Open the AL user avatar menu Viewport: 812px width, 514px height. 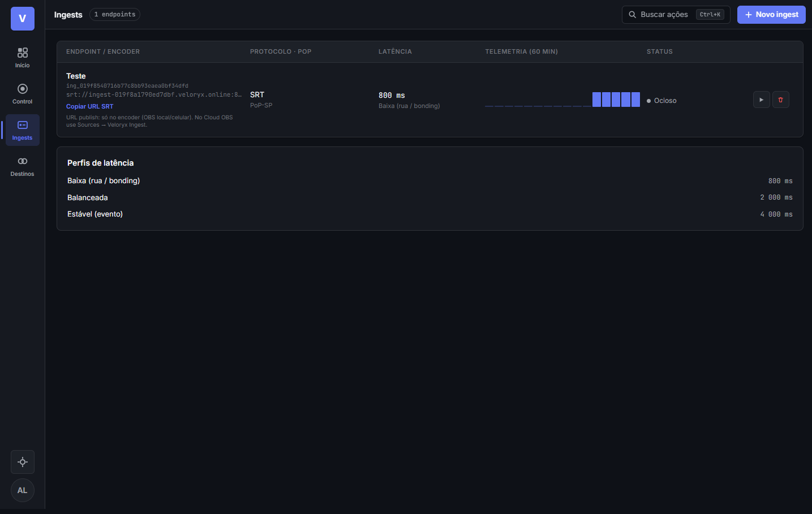23,490
